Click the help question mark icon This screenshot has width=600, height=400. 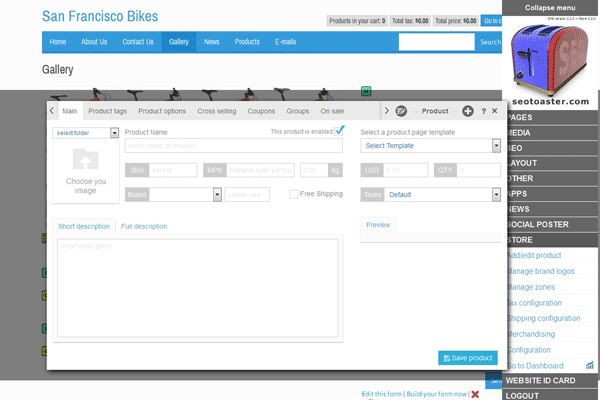pyautogui.click(x=483, y=111)
